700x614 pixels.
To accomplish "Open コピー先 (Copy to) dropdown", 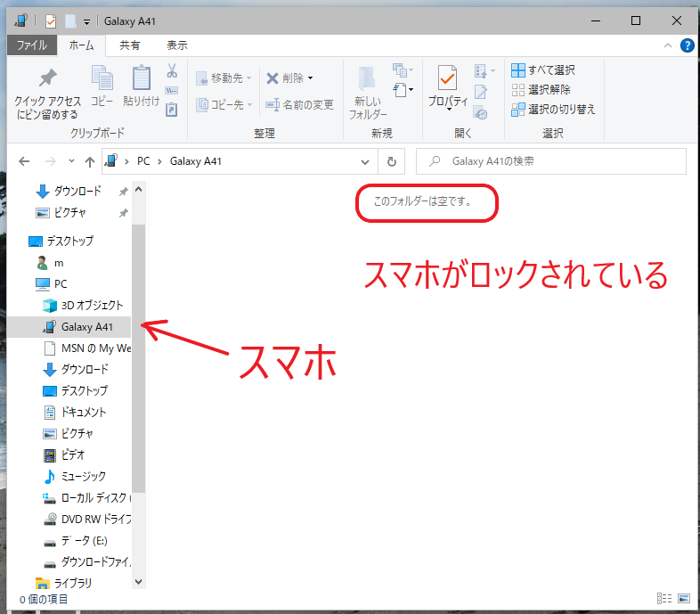I will [x=224, y=105].
